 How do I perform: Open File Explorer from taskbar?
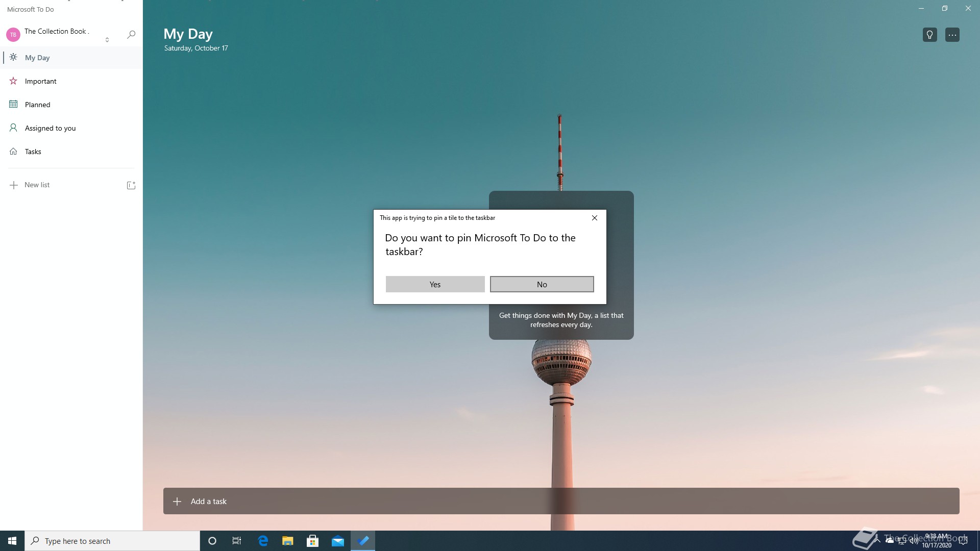pyautogui.click(x=288, y=541)
